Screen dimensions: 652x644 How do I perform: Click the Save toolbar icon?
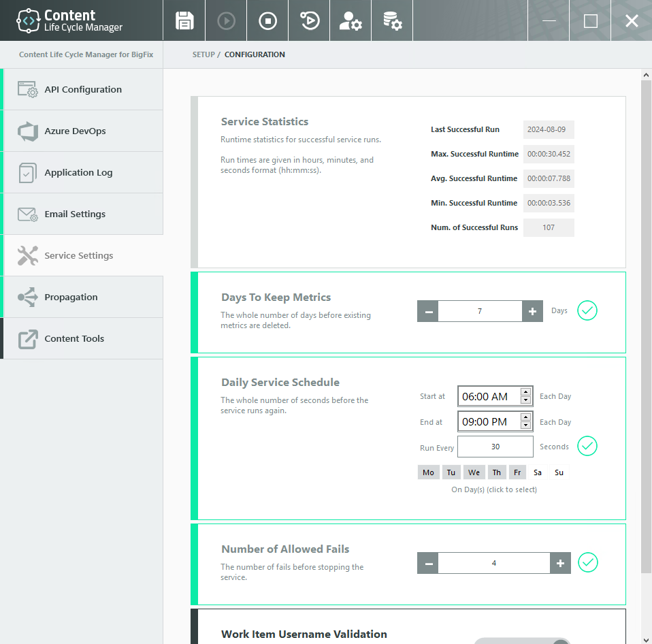(184, 20)
